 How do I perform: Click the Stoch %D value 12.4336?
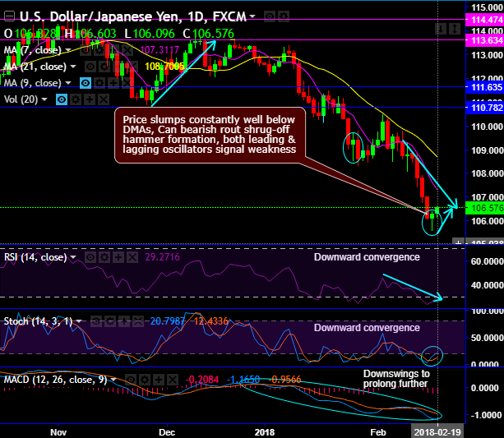pos(211,321)
